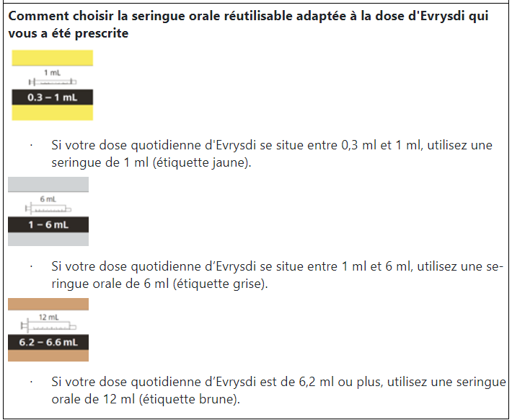Click the bottom gray band under 1 – 6 mL

48,239
